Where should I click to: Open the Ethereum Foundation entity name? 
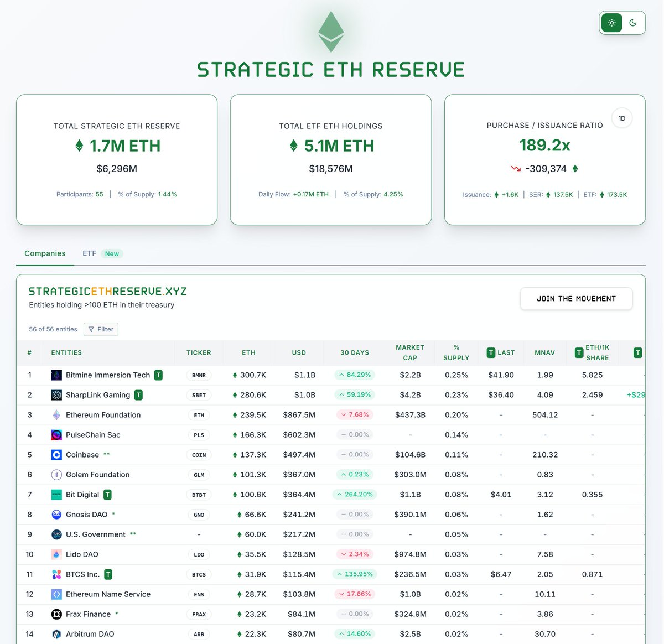pos(103,415)
